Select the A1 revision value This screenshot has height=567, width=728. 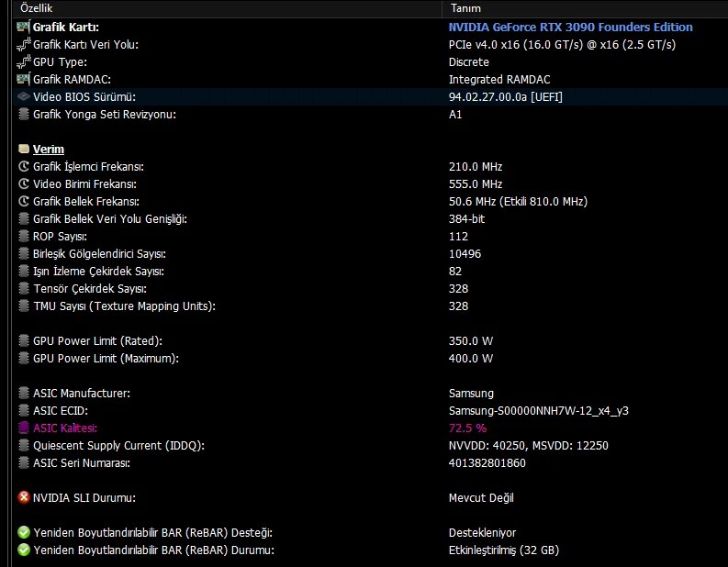[x=455, y=115]
